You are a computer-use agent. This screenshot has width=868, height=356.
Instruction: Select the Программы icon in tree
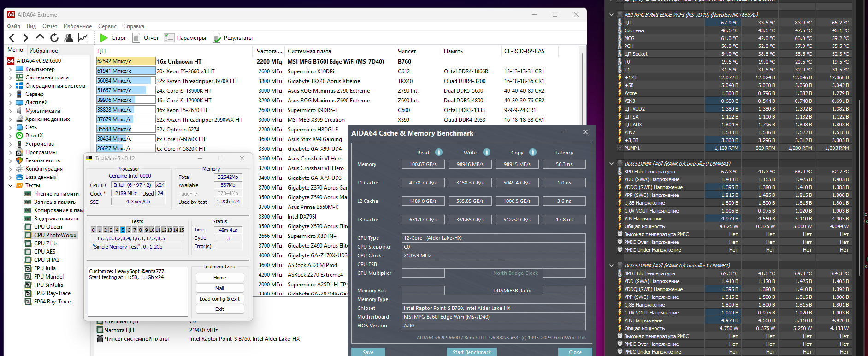click(19, 152)
